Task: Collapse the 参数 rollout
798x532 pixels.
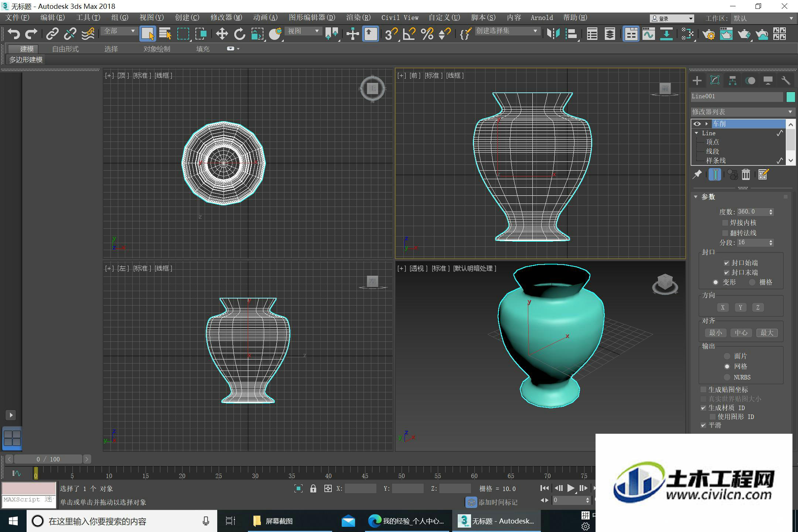Action: (x=696, y=197)
